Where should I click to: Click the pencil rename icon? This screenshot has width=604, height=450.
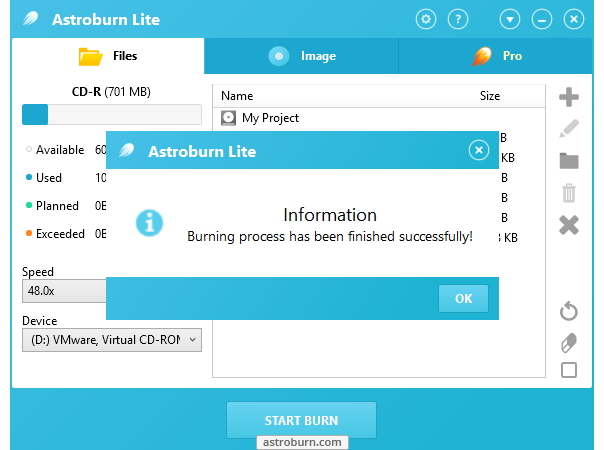pyautogui.click(x=569, y=129)
